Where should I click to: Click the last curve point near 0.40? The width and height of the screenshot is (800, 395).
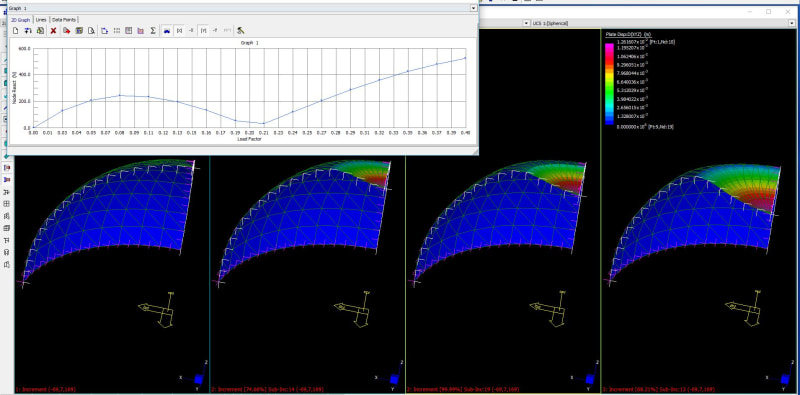click(x=465, y=58)
